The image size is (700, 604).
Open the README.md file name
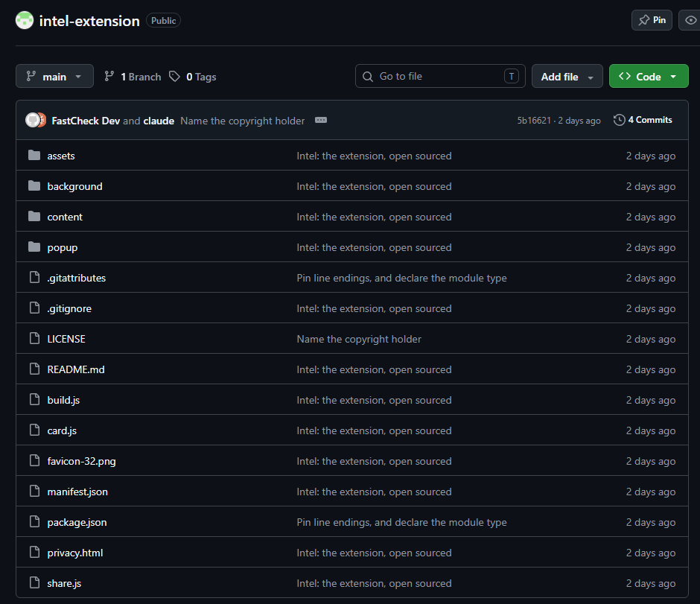(76, 369)
